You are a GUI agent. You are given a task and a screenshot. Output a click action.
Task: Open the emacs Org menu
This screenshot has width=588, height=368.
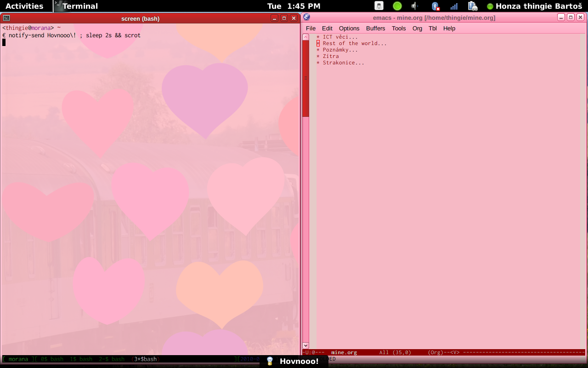[x=417, y=28]
